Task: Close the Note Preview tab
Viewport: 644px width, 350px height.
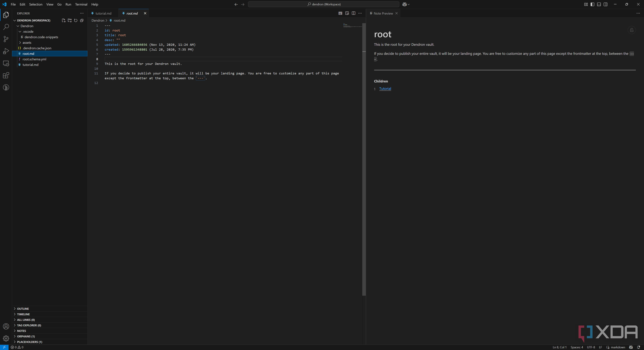Action: point(396,13)
